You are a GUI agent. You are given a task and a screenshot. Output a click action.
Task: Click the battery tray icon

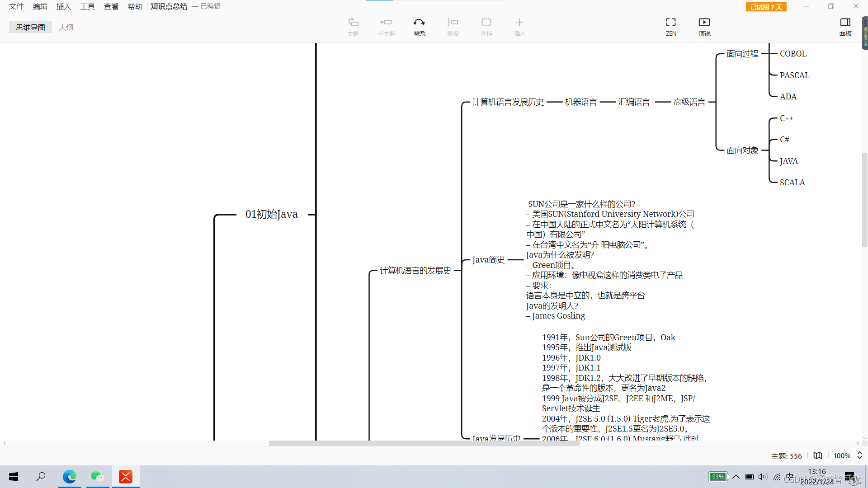tap(749, 477)
